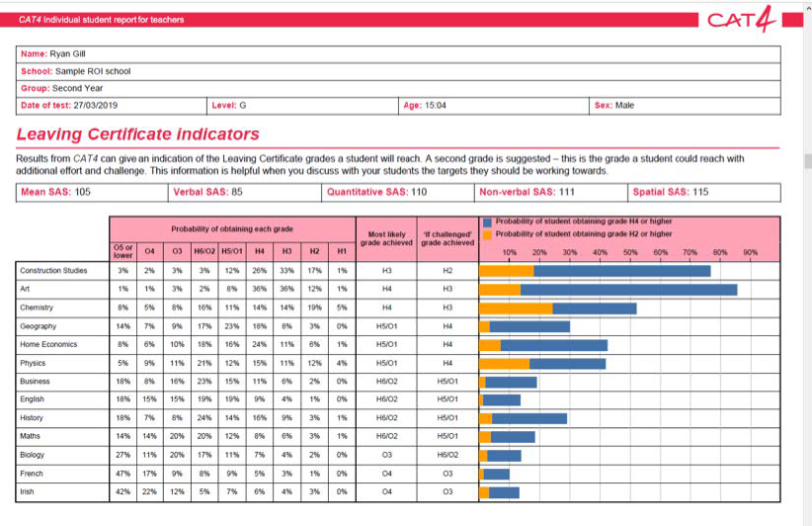Click the Geography row label
The width and height of the screenshot is (812, 526).
coord(38,326)
